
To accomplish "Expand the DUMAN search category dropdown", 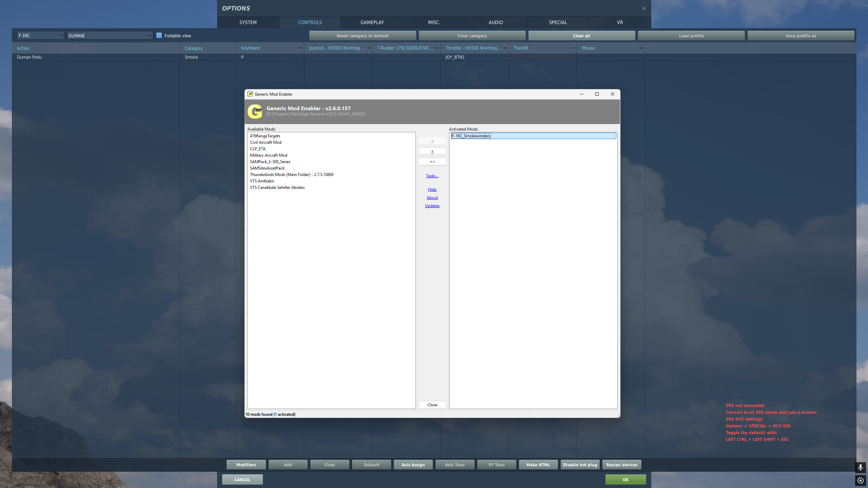I will 150,36.
